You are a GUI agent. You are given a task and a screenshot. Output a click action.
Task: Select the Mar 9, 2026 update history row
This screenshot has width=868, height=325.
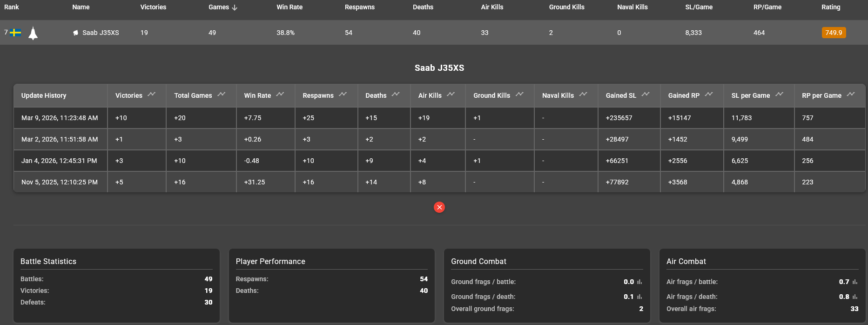(x=60, y=118)
